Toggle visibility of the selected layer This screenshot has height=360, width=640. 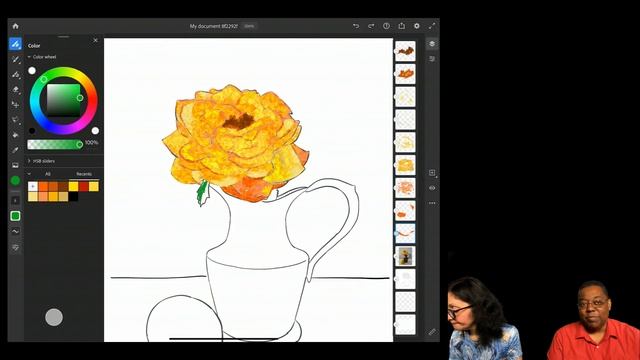[x=432, y=188]
